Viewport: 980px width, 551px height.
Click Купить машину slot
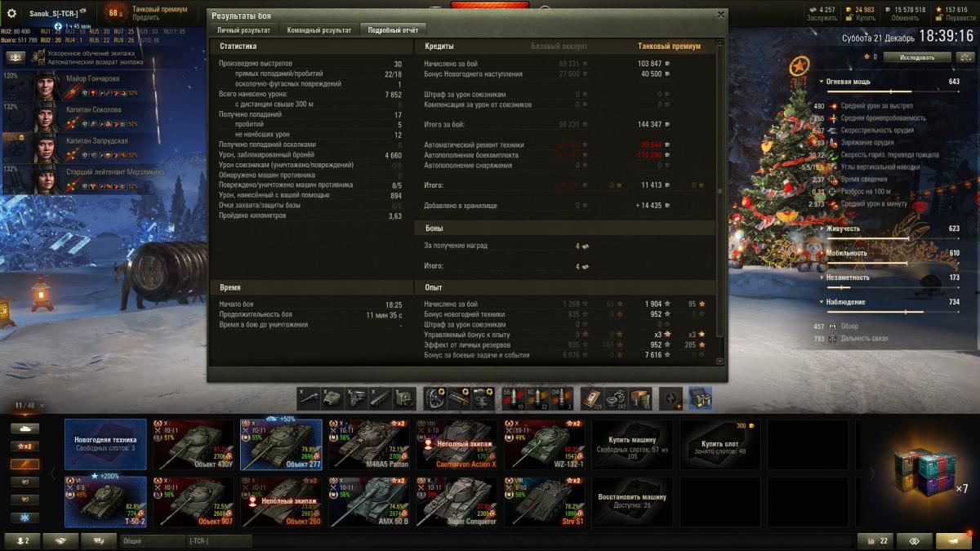point(631,445)
